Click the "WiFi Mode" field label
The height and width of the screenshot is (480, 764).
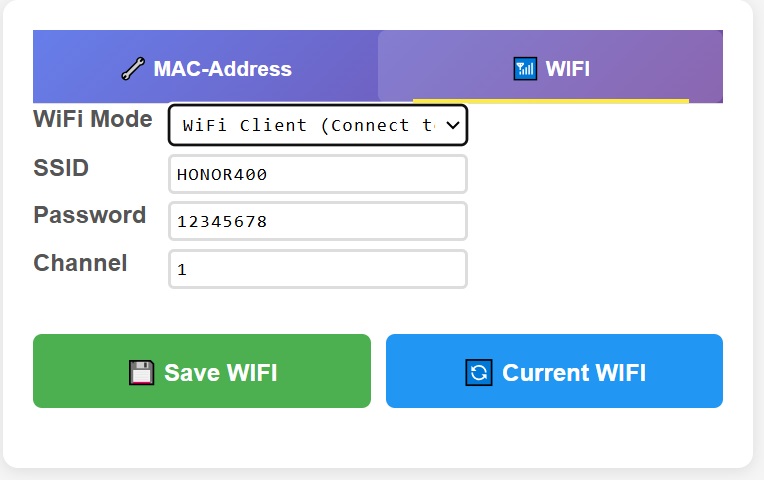click(x=93, y=120)
